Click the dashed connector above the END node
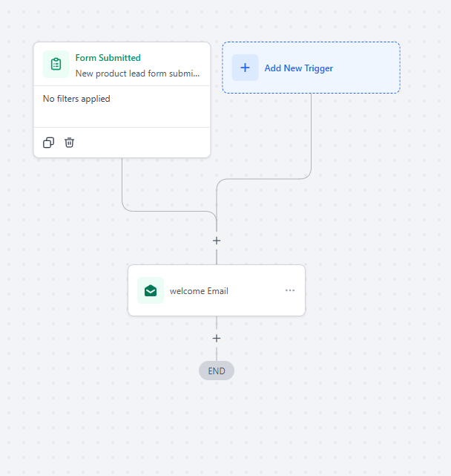 point(217,353)
